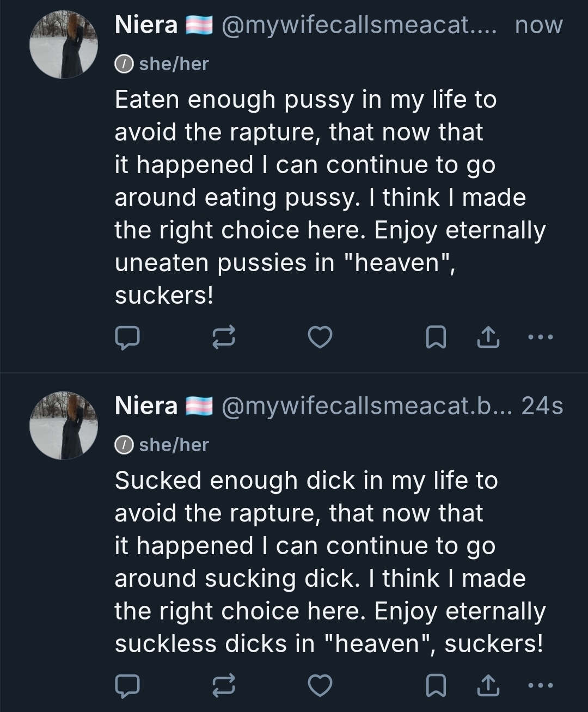The image size is (588, 712).
Task: Tap the she/her label on the now post
Action: 174,64
